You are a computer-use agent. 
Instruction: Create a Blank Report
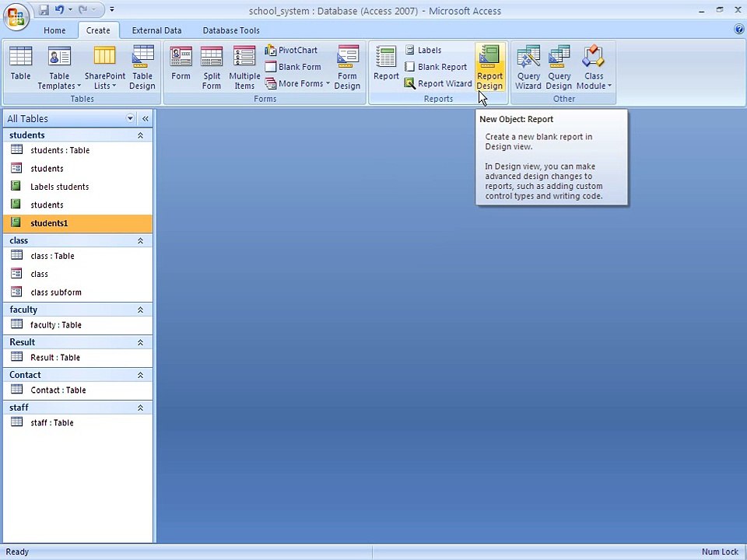(x=436, y=67)
